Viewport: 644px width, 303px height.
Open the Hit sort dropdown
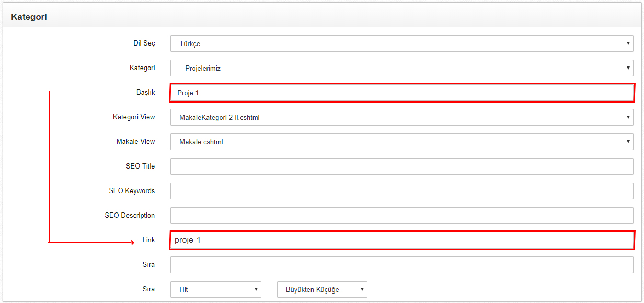pyautogui.click(x=216, y=289)
